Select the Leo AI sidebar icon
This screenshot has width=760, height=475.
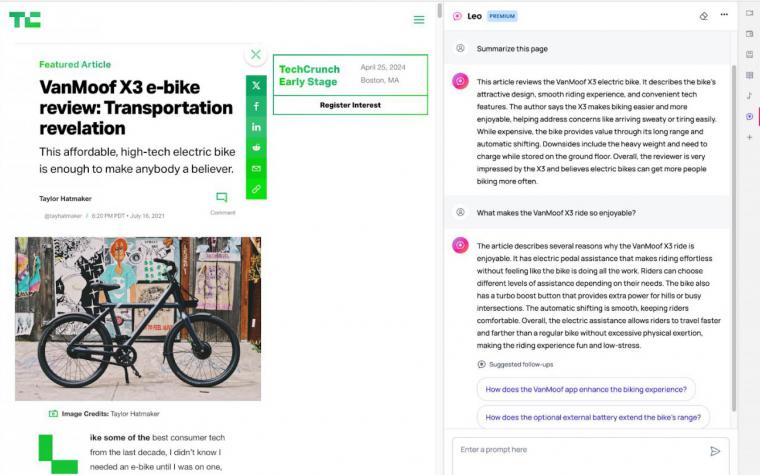point(749,116)
